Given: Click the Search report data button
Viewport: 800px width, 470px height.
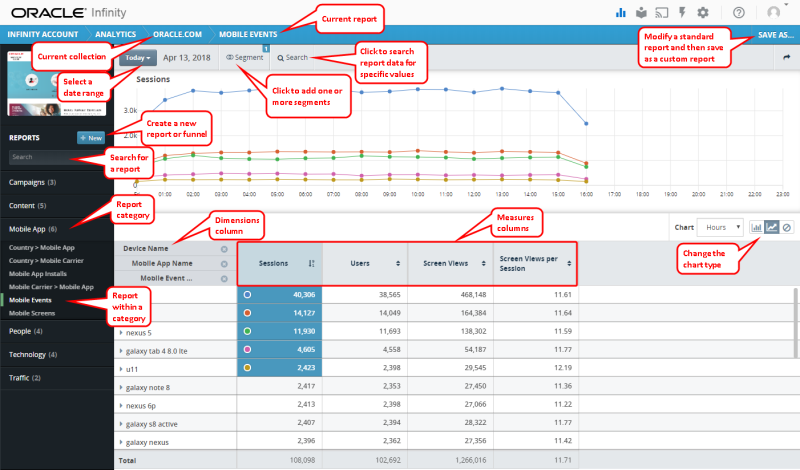Looking at the screenshot, I should click(292, 58).
